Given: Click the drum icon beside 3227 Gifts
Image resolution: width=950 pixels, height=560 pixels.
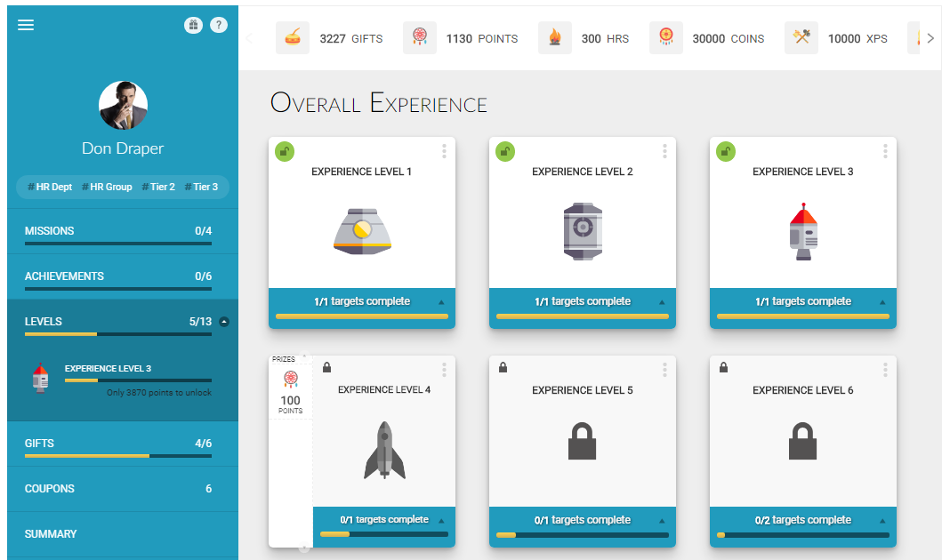Looking at the screenshot, I should click(293, 38).
